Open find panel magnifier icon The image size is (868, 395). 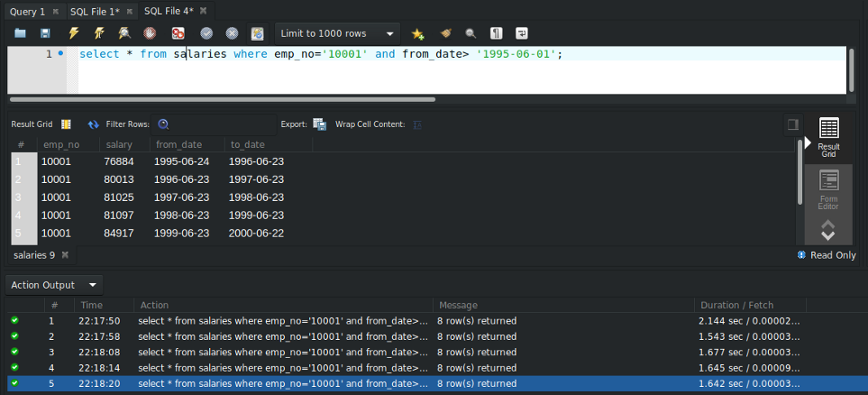tap(471, 33)
